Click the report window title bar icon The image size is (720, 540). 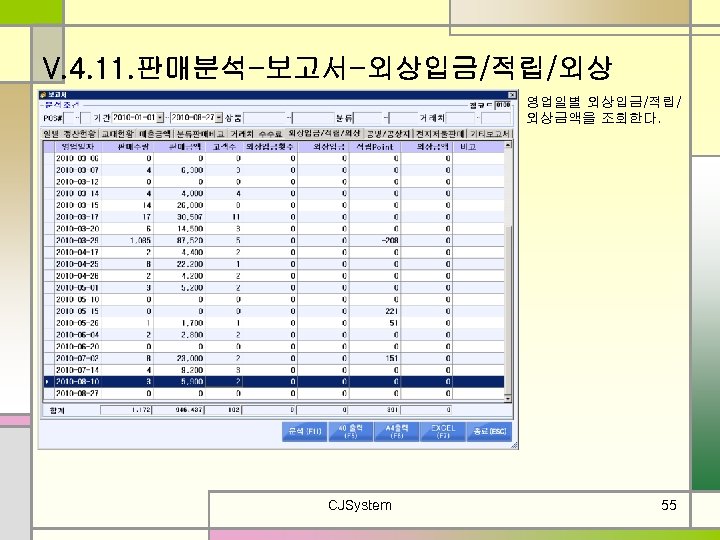click(43, 95)
